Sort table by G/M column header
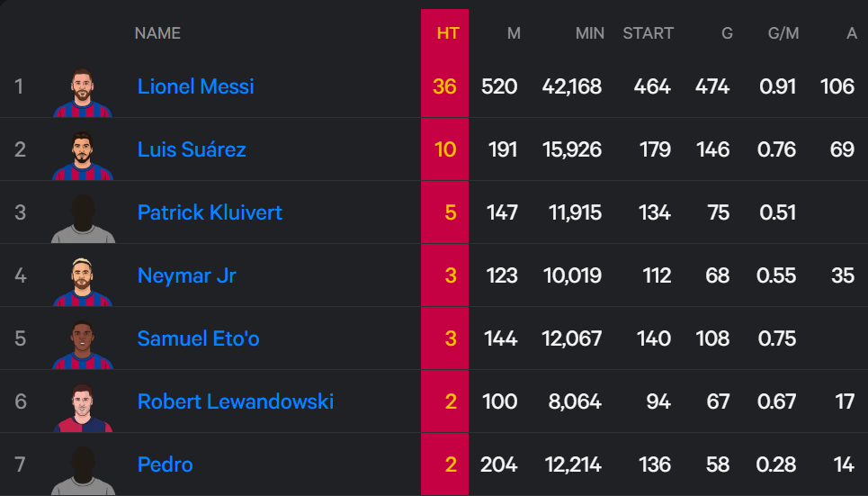The height and width of the screenshot is (496, 868). pyautogui.click(x=783, y=33)
